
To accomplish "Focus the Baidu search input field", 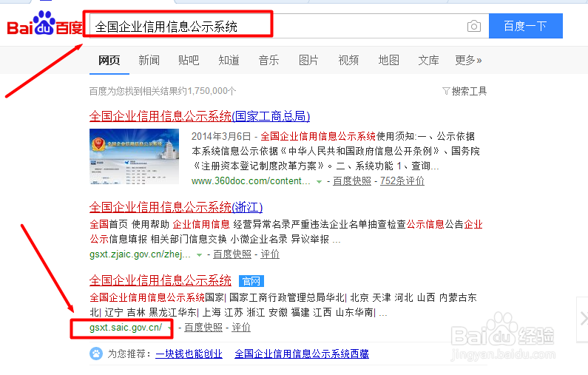I will point(288,26).
